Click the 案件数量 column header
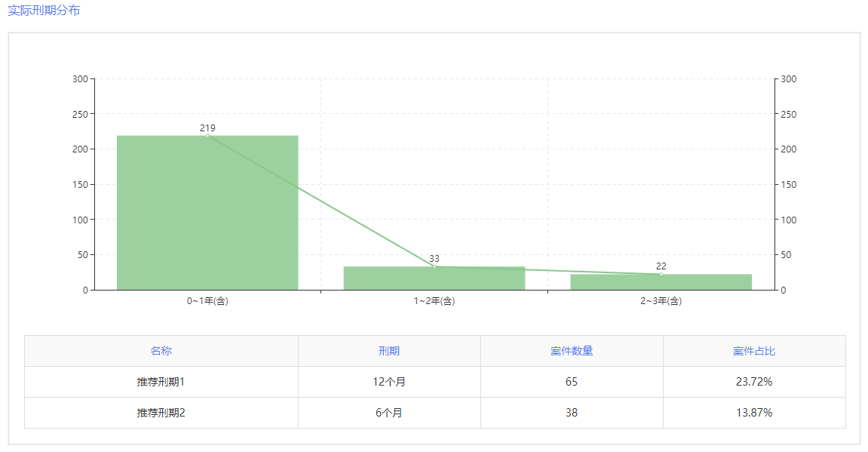This screenshot has width=868, height=452. (572, 351)
